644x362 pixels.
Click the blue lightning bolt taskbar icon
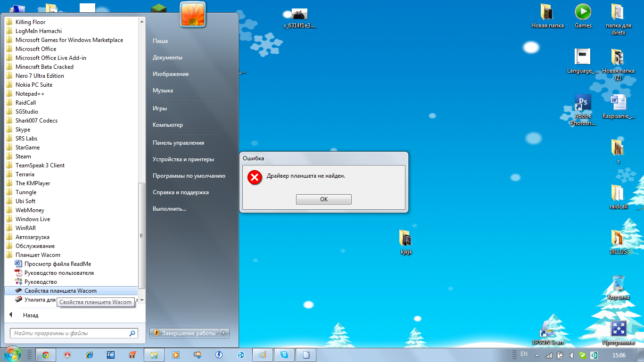(219, 355)
